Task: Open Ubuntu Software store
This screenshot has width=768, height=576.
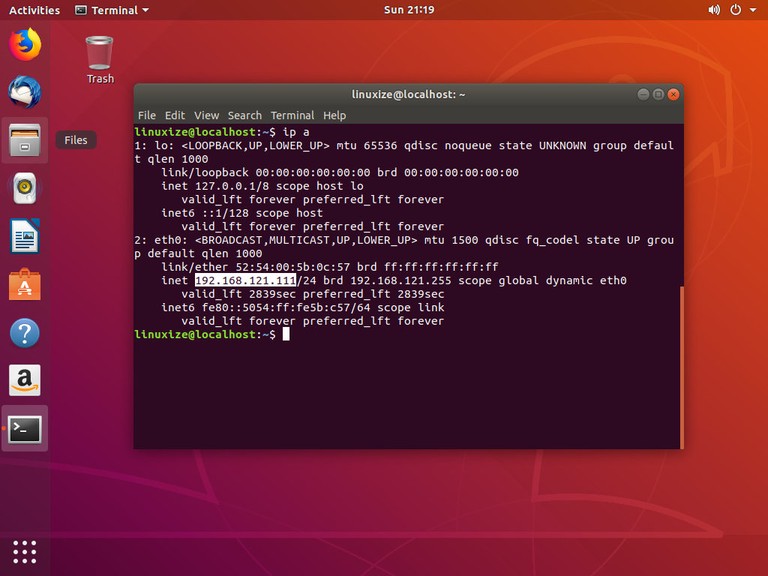Action: (25, 285)
